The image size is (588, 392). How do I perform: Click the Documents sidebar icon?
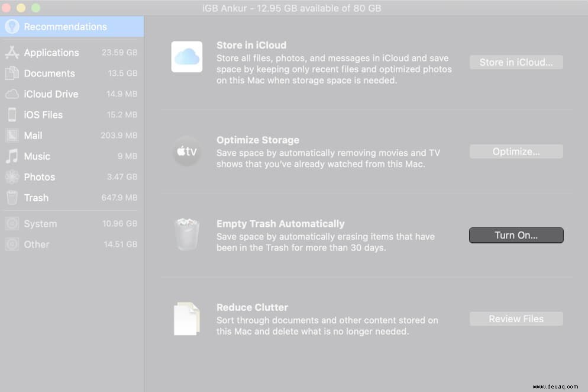coord(12,73)
